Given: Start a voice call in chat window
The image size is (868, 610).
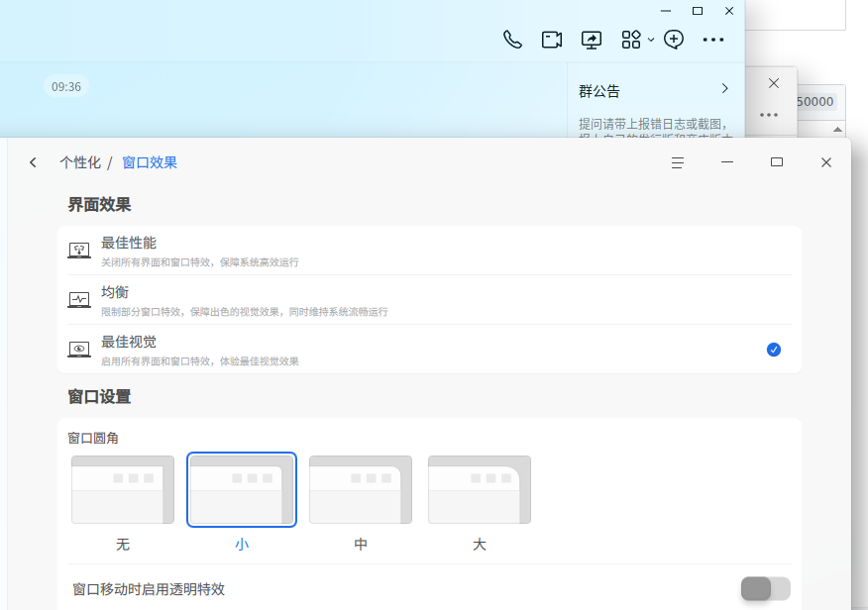Looking at the screenshot, I should [x=512, y=40].
